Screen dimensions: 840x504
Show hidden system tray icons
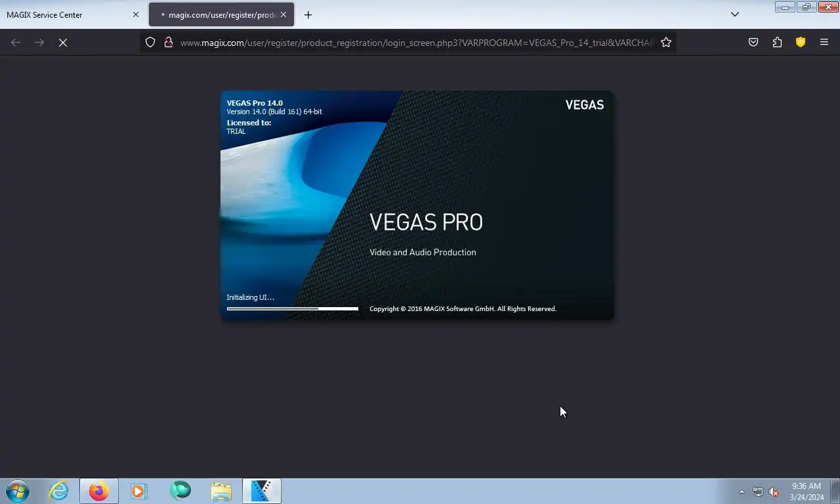(742, 492)
